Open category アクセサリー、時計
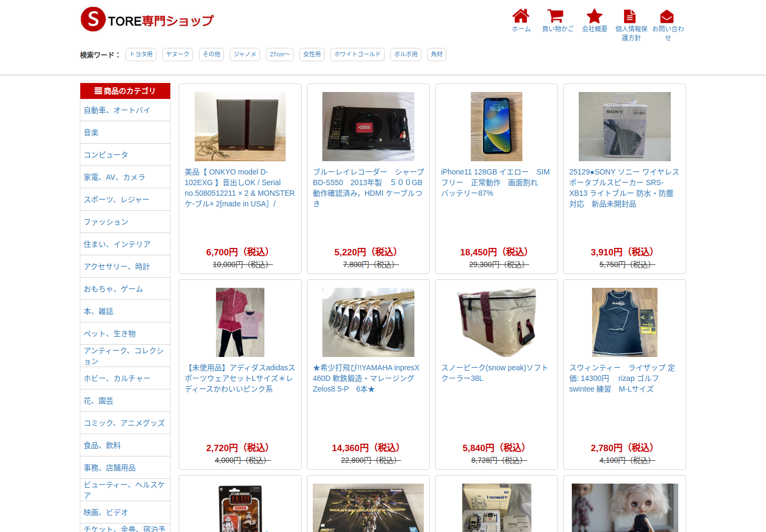This screenshot has height=532, width=766. (125, 267)
